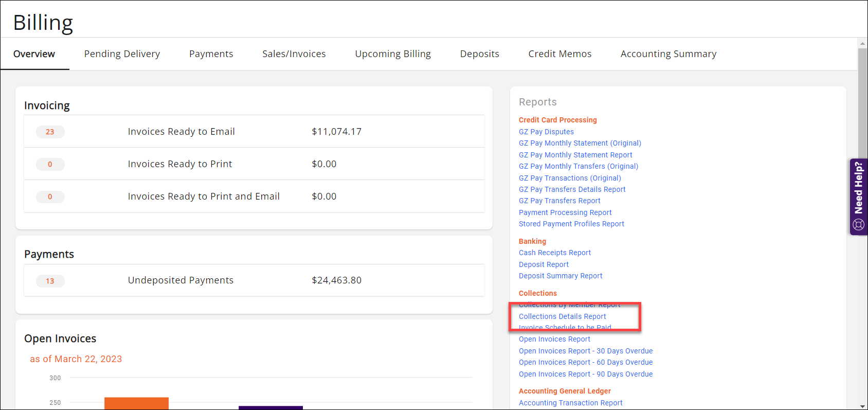
Task: Open Open Invoices Report - 60 Days Overdue
Action: 585,363
